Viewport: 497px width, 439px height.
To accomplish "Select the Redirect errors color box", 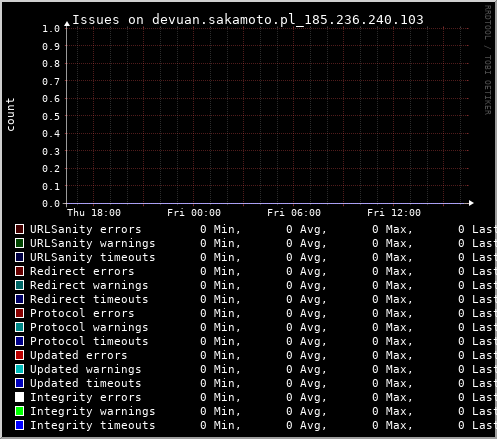I will 19,271.
